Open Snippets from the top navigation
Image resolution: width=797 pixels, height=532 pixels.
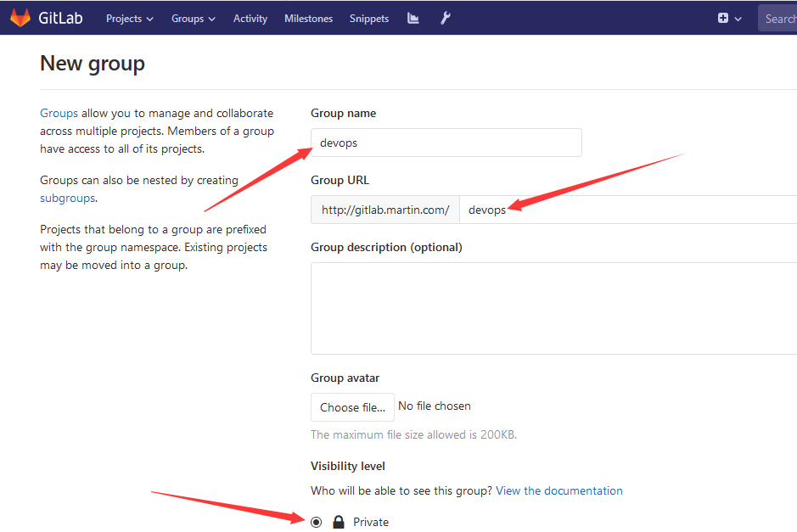tap(369, 19)
